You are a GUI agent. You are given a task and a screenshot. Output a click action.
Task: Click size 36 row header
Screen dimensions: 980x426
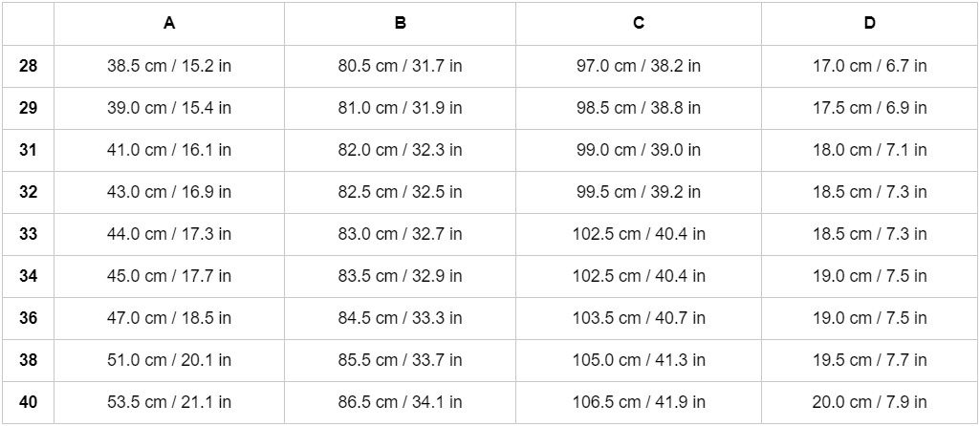click(x=29, y=318)
